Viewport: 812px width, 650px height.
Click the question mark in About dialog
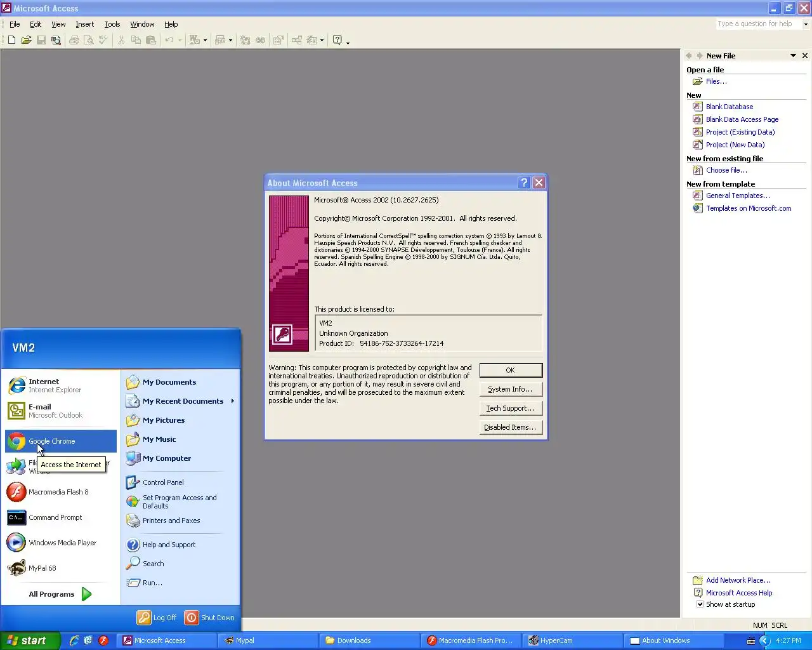click(524, 183)
